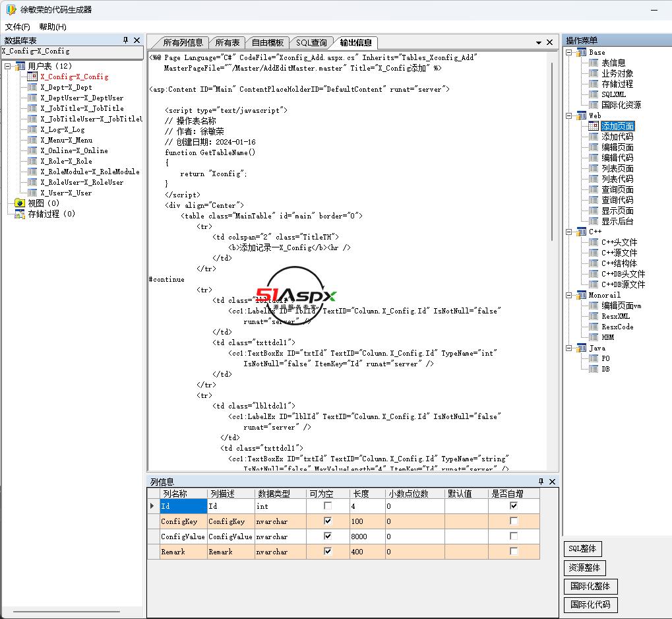Toggle 是否自增 checkbox for ConfigKey row
Image resolution: width=672 pixels, height=619 pixels.
(514, 521)
